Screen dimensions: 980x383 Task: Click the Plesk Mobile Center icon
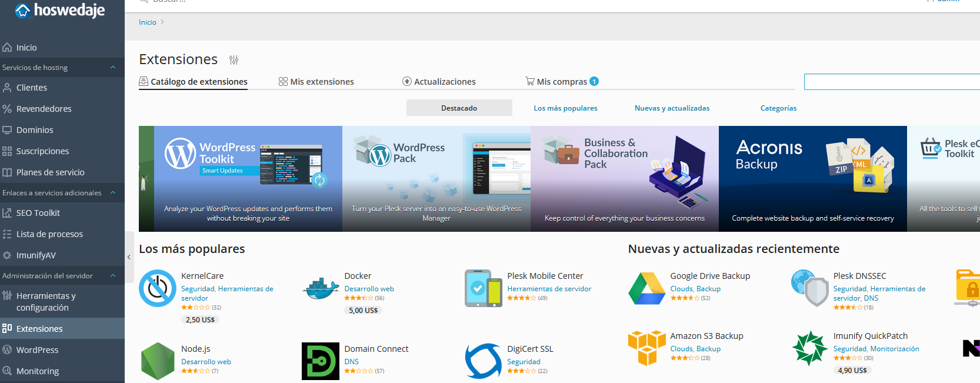coord(484,288)
